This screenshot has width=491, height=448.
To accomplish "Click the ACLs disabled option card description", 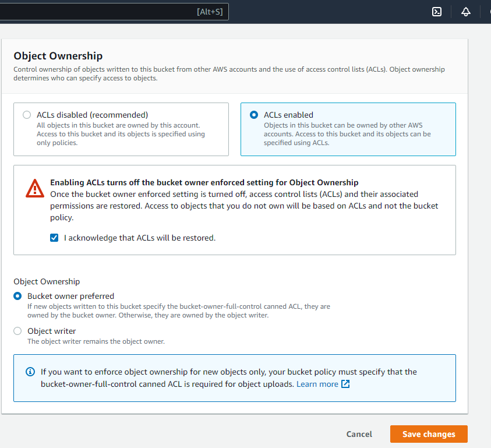I will pyautogui.click(x=121, y=134).
